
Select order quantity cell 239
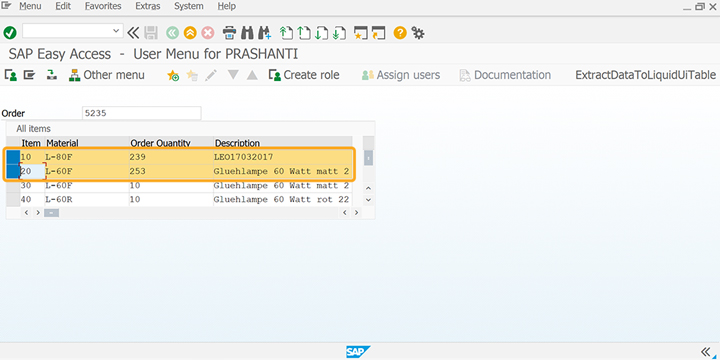coord(171,157)
